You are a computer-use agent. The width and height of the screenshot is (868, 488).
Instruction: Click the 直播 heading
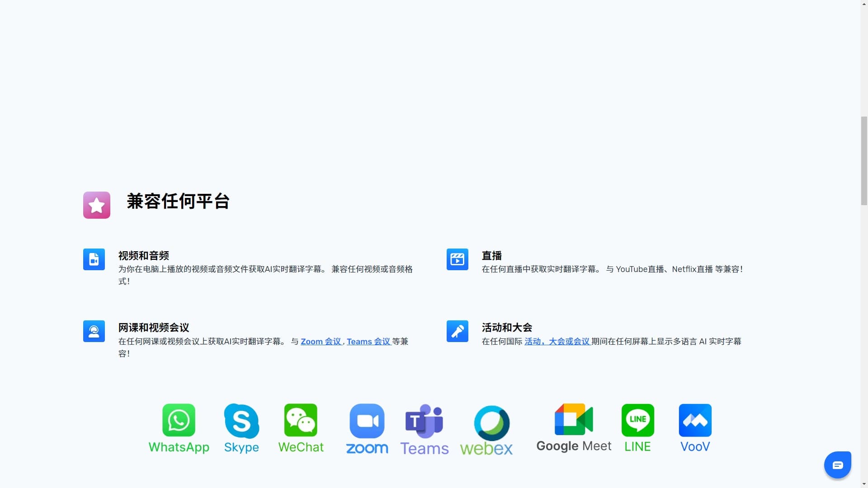click(492, 256)
